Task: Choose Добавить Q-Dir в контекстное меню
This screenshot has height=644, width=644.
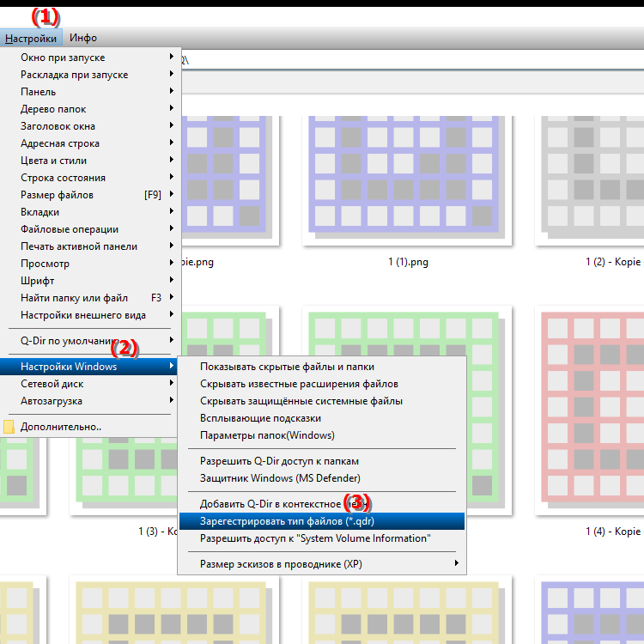Action: (x=322, y=504)
